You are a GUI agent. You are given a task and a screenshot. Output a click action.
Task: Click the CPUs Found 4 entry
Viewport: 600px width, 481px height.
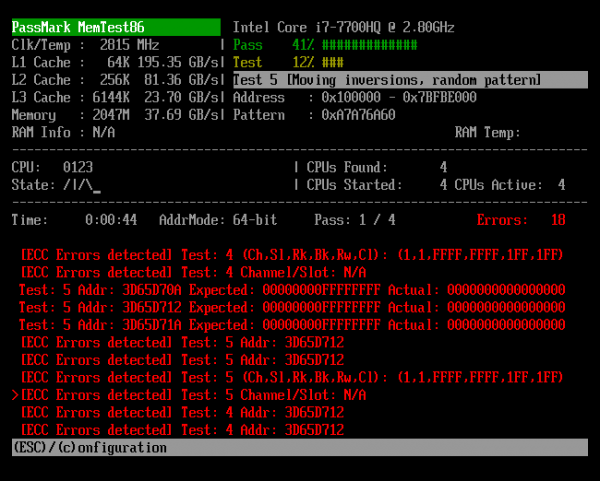377,167
